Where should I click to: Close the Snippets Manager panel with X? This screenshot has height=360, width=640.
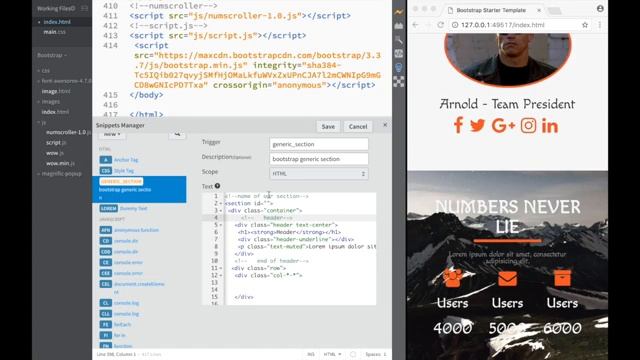tap(385, 125)
